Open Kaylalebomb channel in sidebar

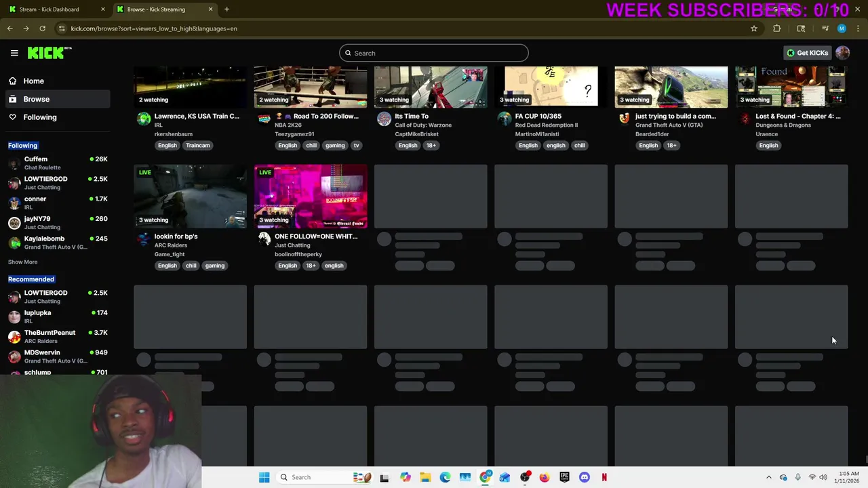(58, 243)
